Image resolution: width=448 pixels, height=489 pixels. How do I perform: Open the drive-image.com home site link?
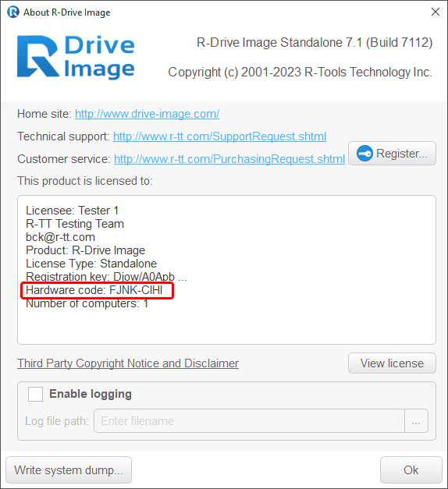coord(147,114)
